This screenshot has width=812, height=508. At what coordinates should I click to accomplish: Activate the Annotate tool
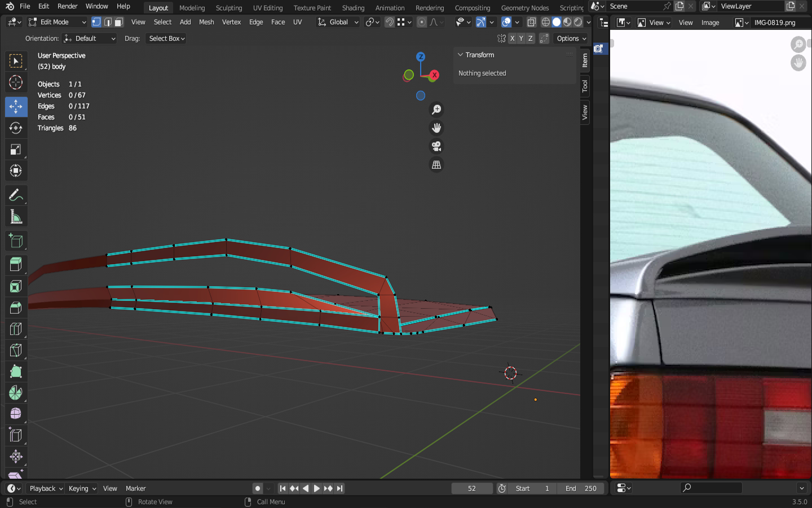click(16, 195)
